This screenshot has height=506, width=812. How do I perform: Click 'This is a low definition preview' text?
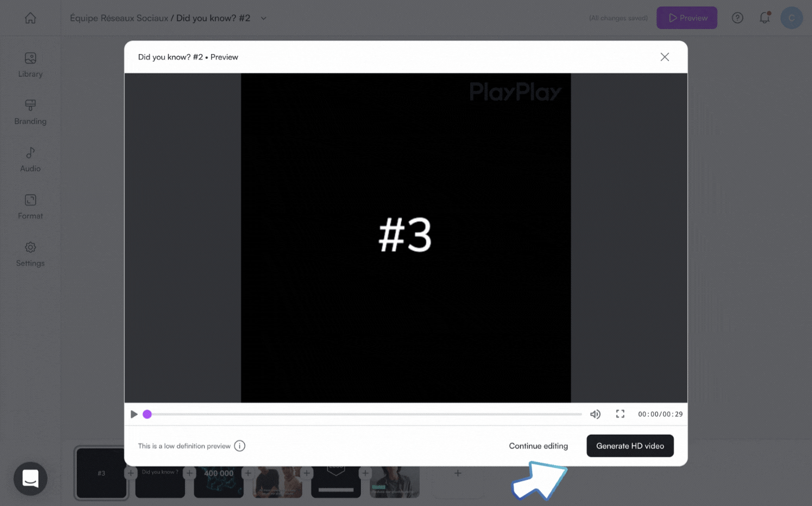184,446
